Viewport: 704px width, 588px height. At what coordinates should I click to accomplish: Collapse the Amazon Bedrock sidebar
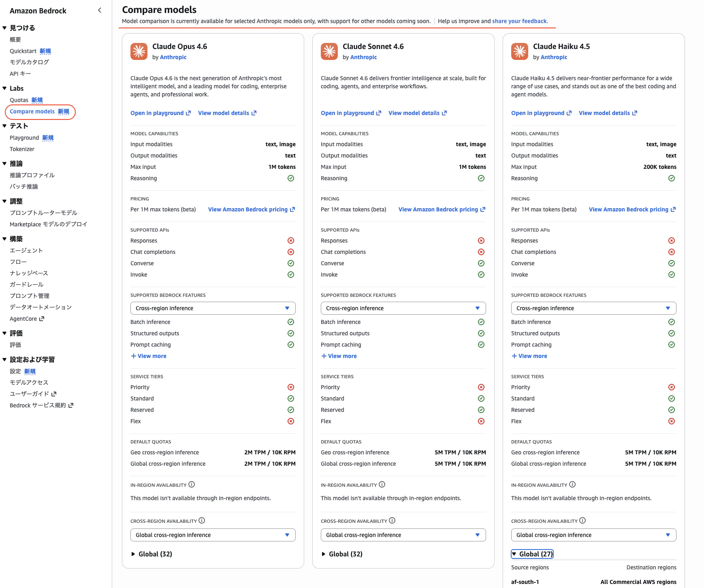click(100, 10)
